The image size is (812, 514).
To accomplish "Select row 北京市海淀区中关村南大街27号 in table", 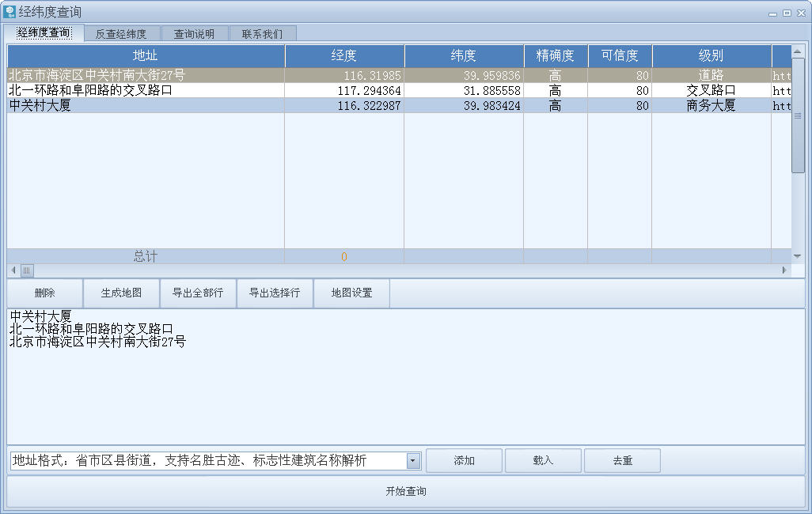I will tap(399, 76).
